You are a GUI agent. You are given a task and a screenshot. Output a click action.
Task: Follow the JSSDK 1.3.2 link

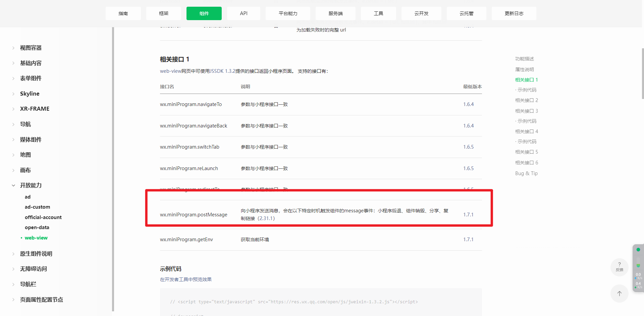tap(222, 71)
